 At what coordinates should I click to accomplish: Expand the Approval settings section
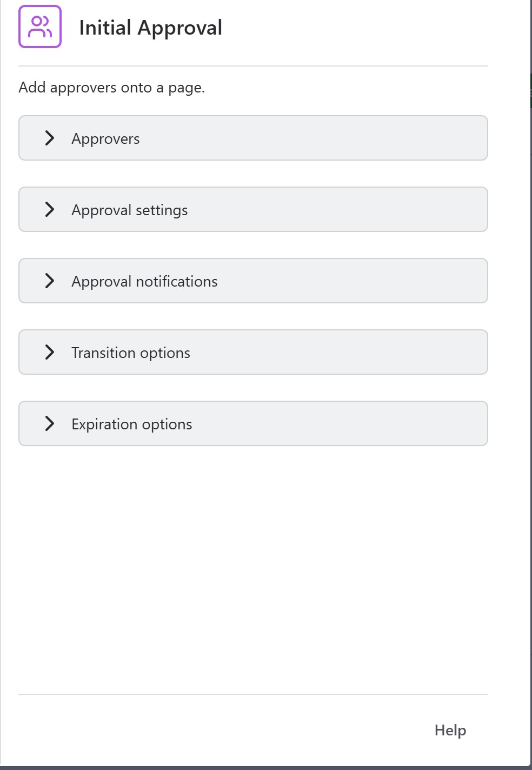pos(252,209)
